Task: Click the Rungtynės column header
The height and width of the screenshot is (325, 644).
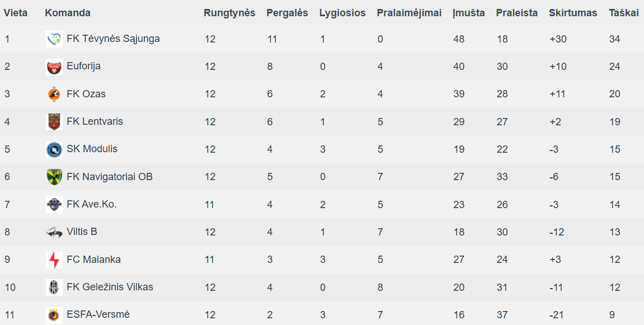Action: (x=229, y=13)
